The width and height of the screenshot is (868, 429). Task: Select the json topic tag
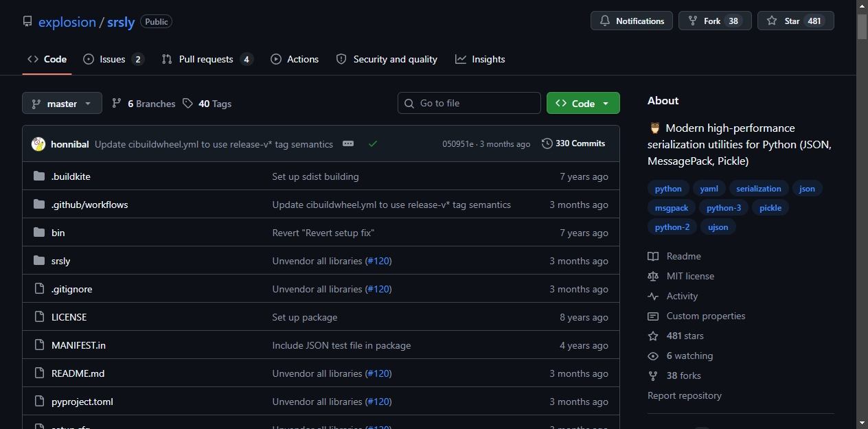coord(808,189)
